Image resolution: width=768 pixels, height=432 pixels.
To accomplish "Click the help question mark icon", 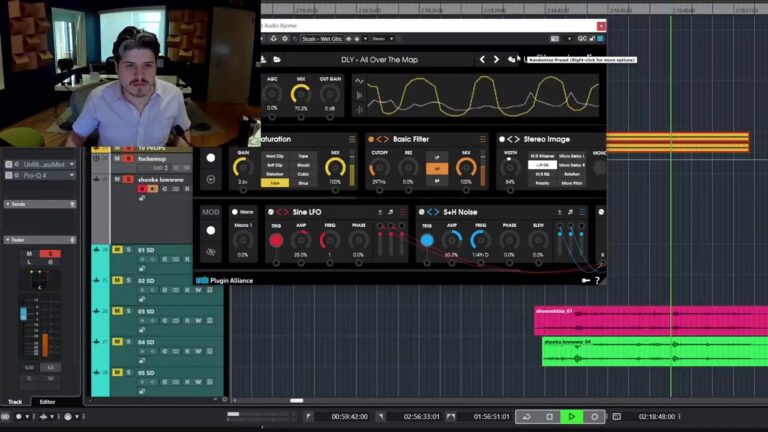I will (598, 280).
